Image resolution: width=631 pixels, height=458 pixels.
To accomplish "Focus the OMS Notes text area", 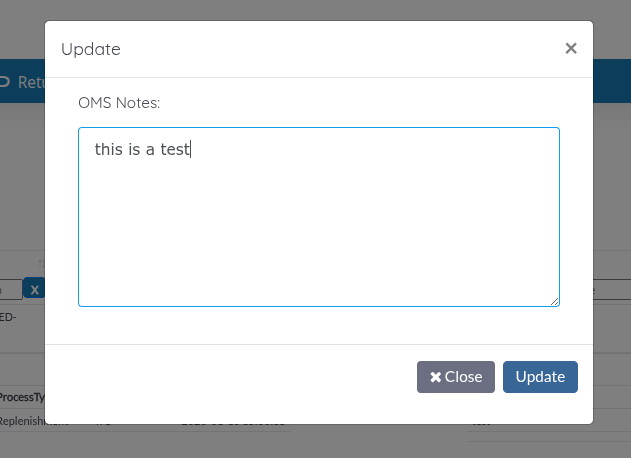I will coord(318,230).
